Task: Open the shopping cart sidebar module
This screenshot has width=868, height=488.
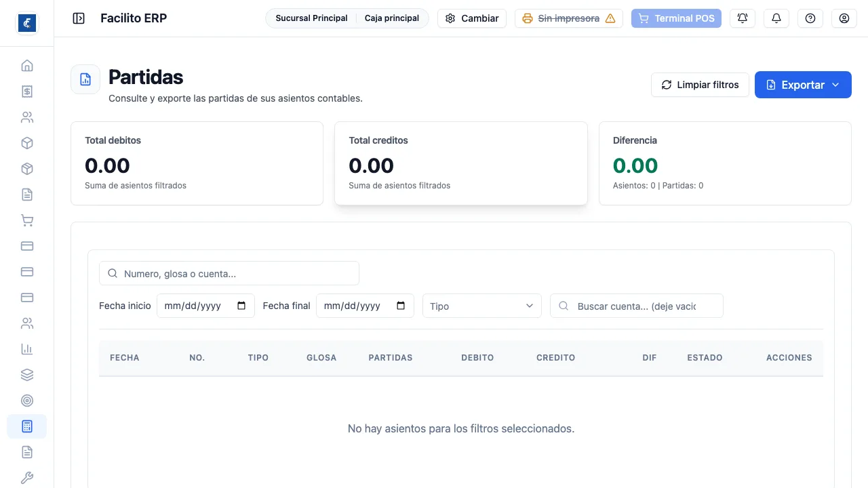Action: pyautogui.click(x=27, y=220)
